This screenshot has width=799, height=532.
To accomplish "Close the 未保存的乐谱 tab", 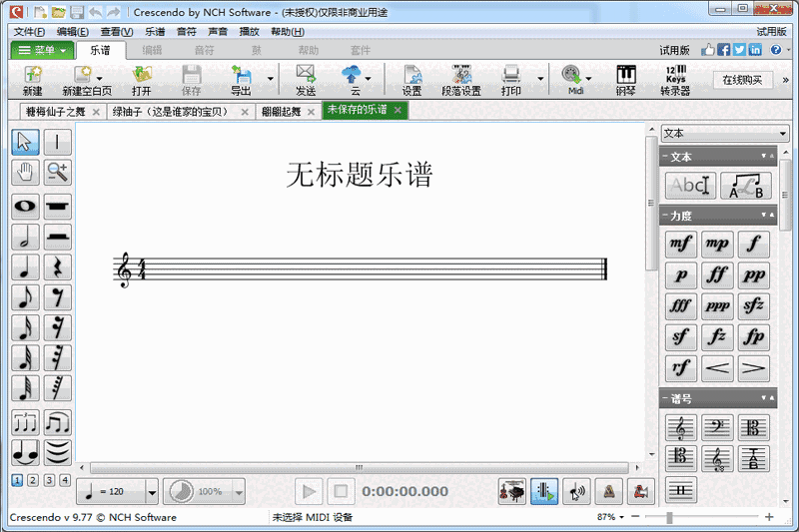I will (x=398, y=110).
